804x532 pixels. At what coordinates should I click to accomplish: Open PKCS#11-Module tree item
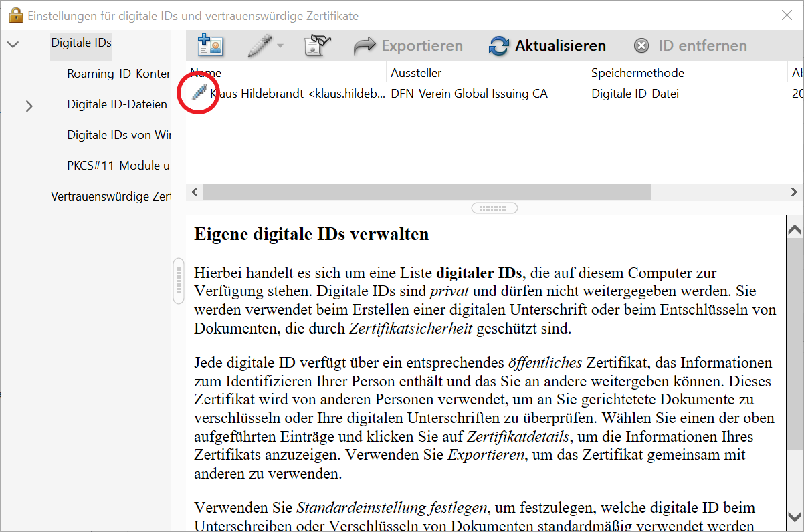118,166
